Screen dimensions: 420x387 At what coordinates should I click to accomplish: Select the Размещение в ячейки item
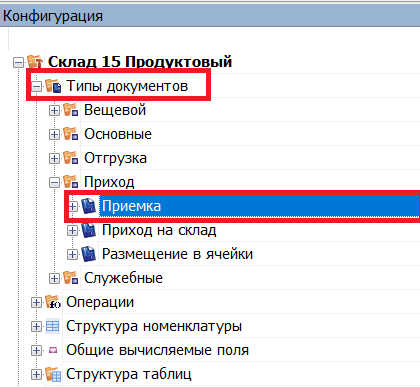[177, 254]
